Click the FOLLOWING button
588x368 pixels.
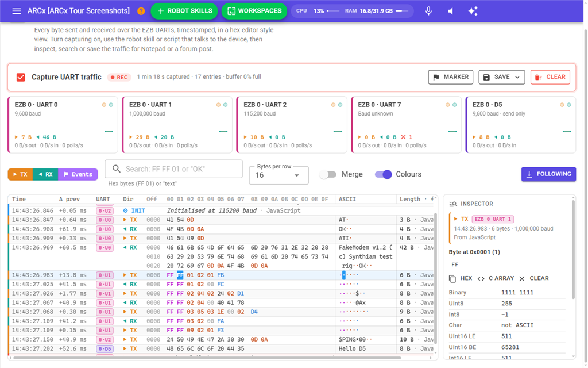[x=548, y=174]
